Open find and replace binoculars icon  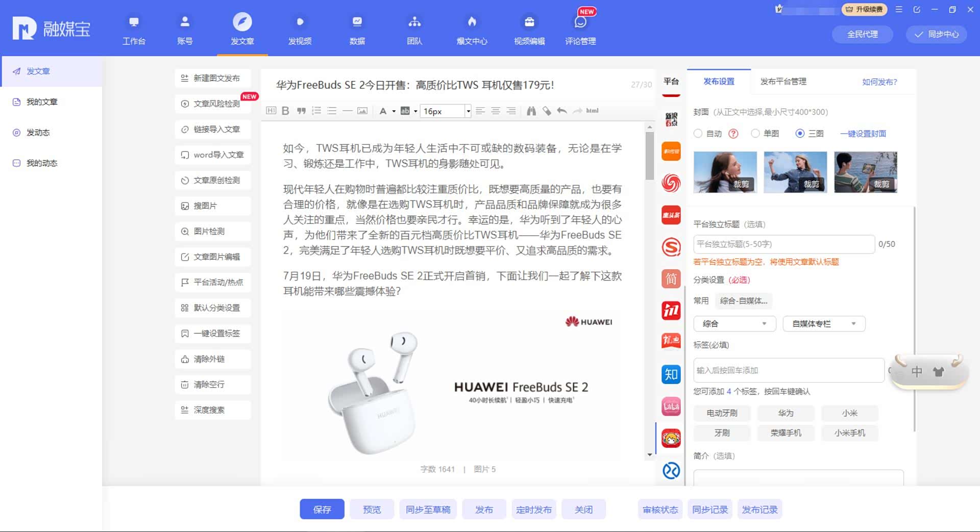[x=531, y=111]
